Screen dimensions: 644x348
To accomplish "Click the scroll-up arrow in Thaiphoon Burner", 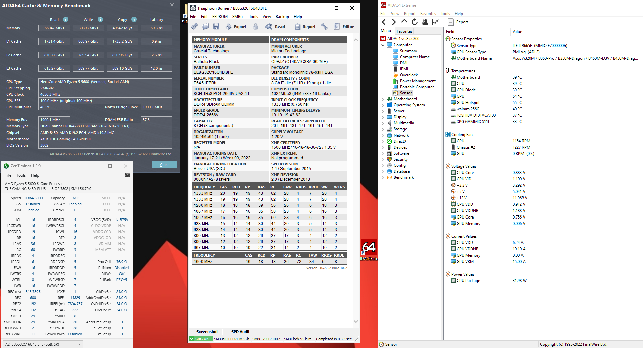I will [356, 40].
